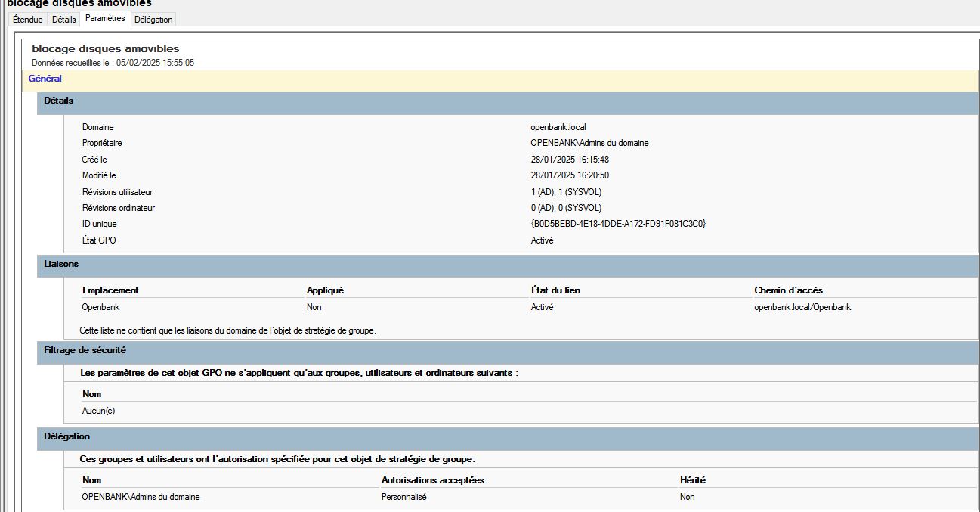Open the Détails tab

(64, 19)
